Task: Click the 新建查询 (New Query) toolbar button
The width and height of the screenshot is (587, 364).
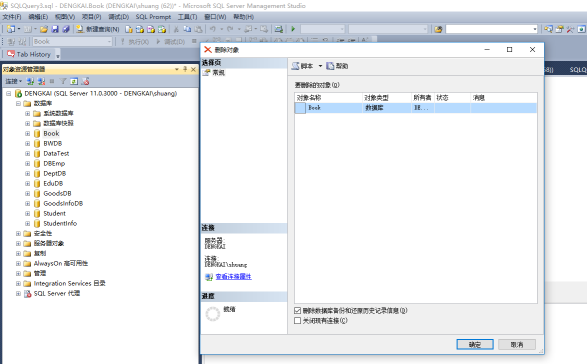Action: click(98, 29)
